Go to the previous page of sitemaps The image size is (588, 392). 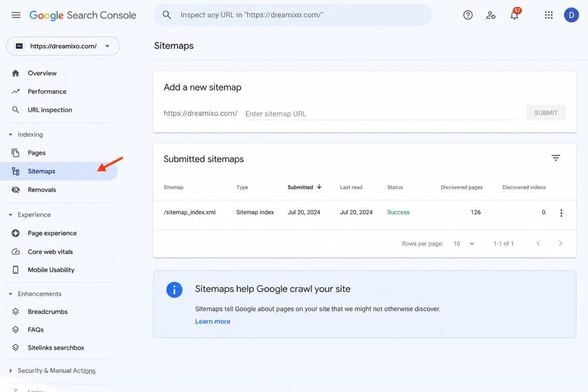[x=538, y=243]
